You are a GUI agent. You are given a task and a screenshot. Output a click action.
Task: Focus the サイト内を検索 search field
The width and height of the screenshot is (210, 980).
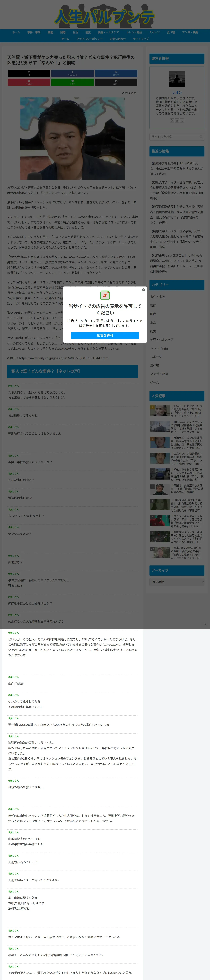[177, 137]
